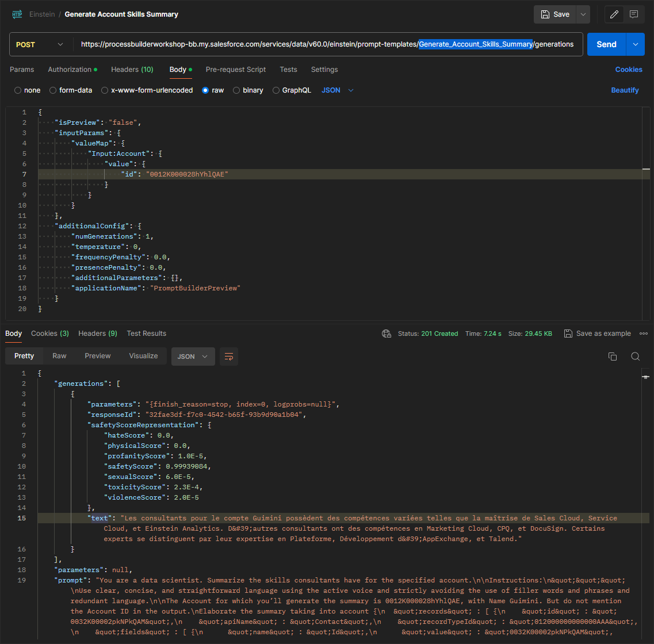Screen dimensions: 654x644
Task: Click the Save floppy disk icon
Action: coord(545,14)
